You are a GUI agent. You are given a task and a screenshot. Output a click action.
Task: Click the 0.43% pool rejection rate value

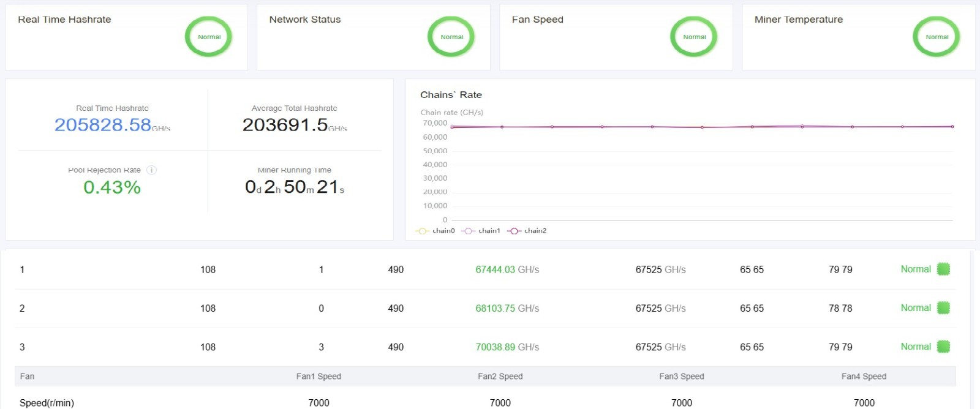(112, 187)
